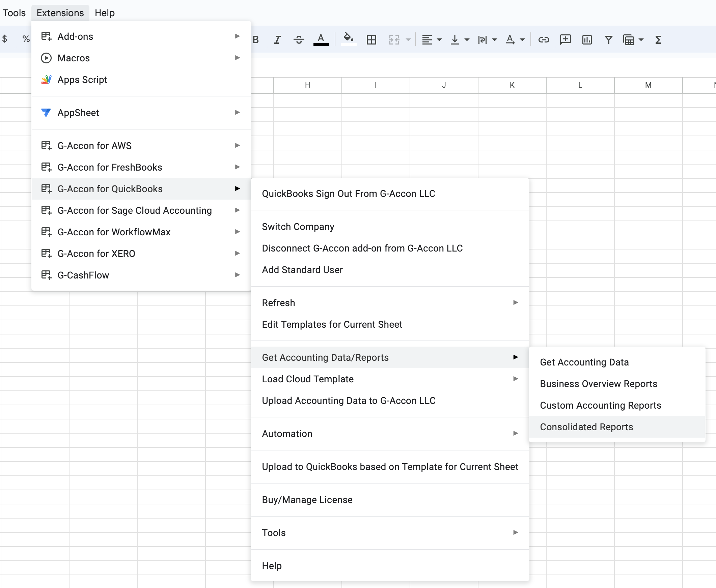
Task: Expand G-Accon for FreshBooks
Action: (141, 167)
